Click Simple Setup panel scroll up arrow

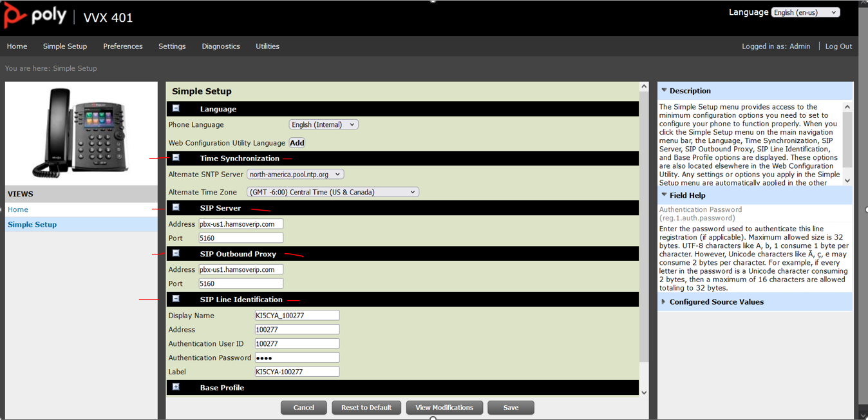[644, 86]
